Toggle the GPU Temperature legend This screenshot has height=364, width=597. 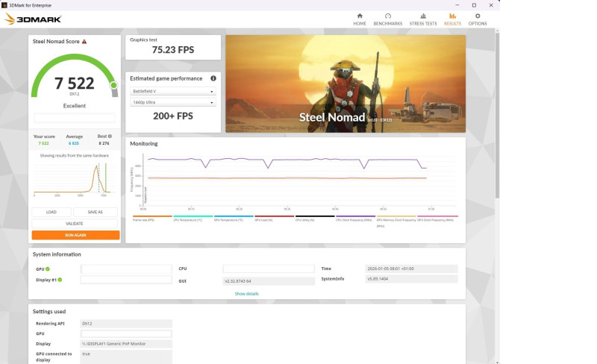pyautogui.click(x=234, y=219)
